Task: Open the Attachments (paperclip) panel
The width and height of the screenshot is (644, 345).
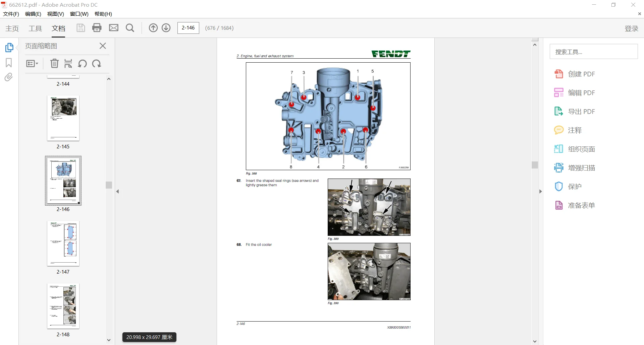Action: point(8,77)
